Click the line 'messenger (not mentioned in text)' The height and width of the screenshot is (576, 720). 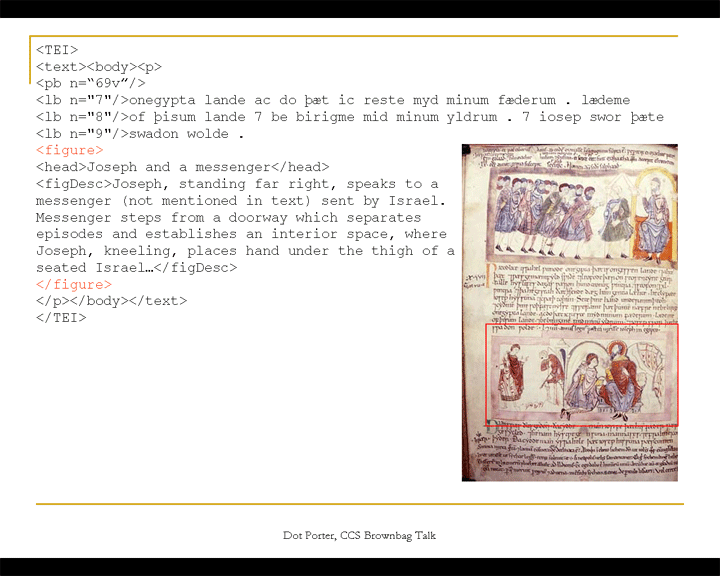click(x=241, y=201)
